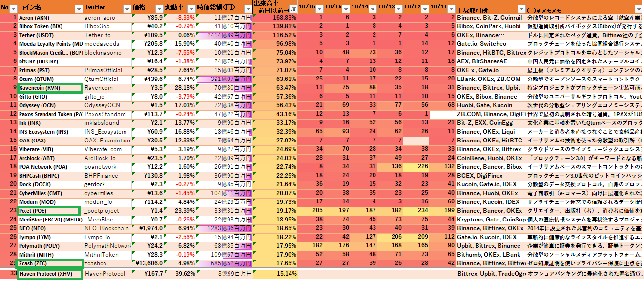Select the Ravencoin (RVN) cell
Image resolution: width=644 pixels, height=281 pixels.
(49, 88)
